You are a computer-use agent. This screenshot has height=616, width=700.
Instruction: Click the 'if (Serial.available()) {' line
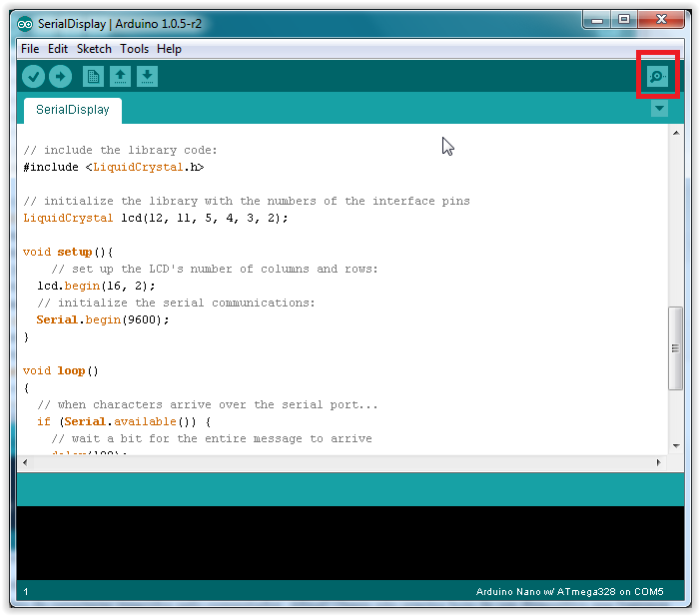(x=124, y=422)
